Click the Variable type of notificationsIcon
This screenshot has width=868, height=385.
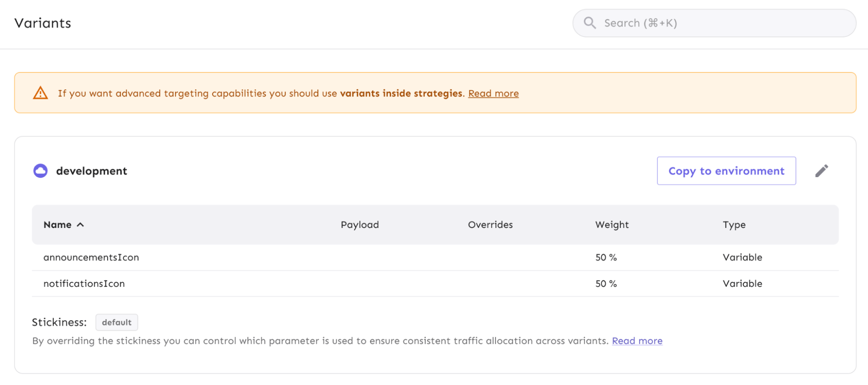[x=742, y=283]
